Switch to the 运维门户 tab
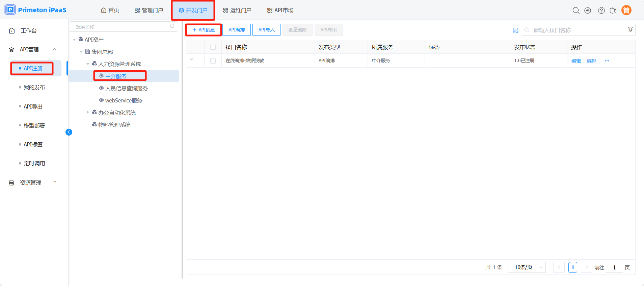644x286 pixels. tap(237, 10)
